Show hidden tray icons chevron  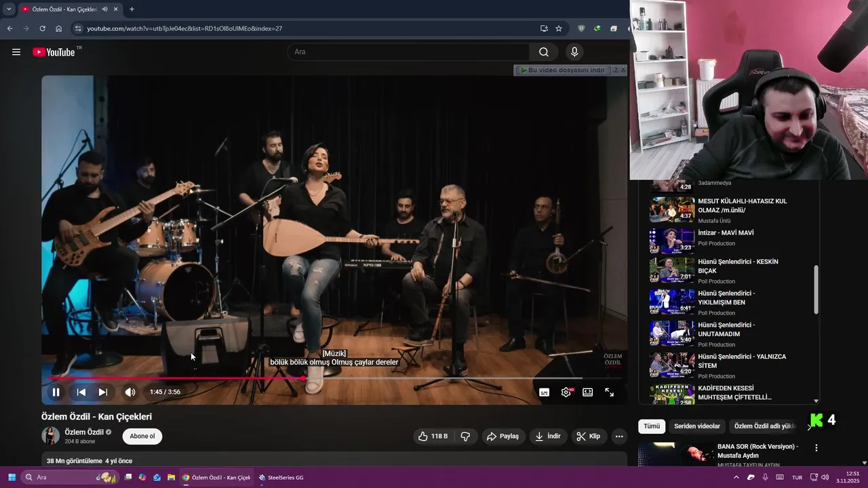pyautogui.click(x=736, y=477)
